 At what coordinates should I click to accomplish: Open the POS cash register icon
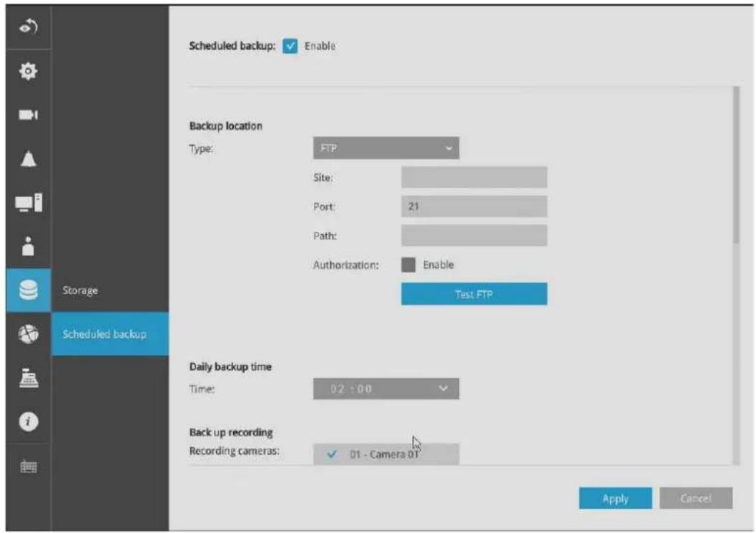coord(29,378)
